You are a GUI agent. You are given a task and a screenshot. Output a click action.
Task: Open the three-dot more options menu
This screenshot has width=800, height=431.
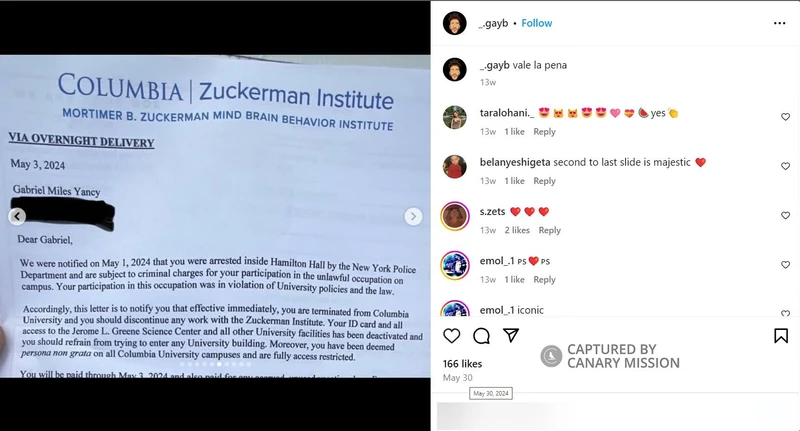point(779,23)
